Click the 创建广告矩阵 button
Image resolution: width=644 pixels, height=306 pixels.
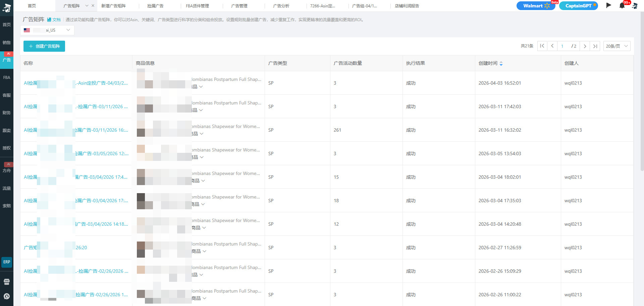point(44,46)
